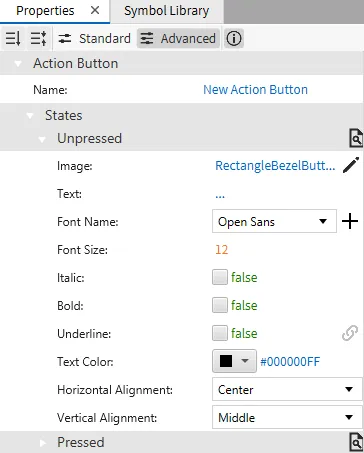Open the Unpressed state search document icon
This screenshot has height=453, width=364.
(356, 138)
